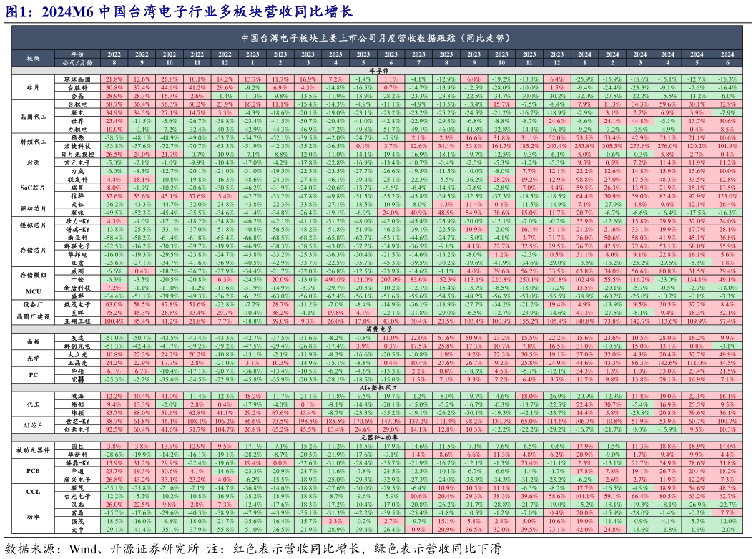756x559 pixels.
Task: Select the "硅片" sector label
Action: pyautogui.click(x=34, y=88)
